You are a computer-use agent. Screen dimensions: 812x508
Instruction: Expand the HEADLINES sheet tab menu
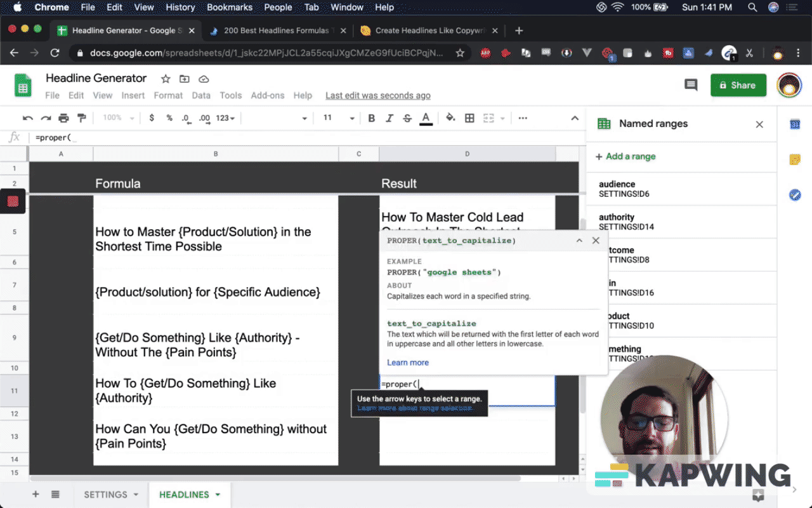(218, 495)
